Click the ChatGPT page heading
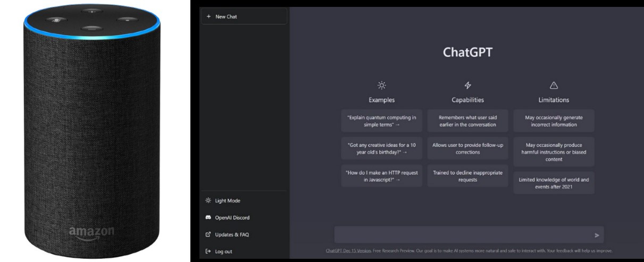 pos(468,53)
